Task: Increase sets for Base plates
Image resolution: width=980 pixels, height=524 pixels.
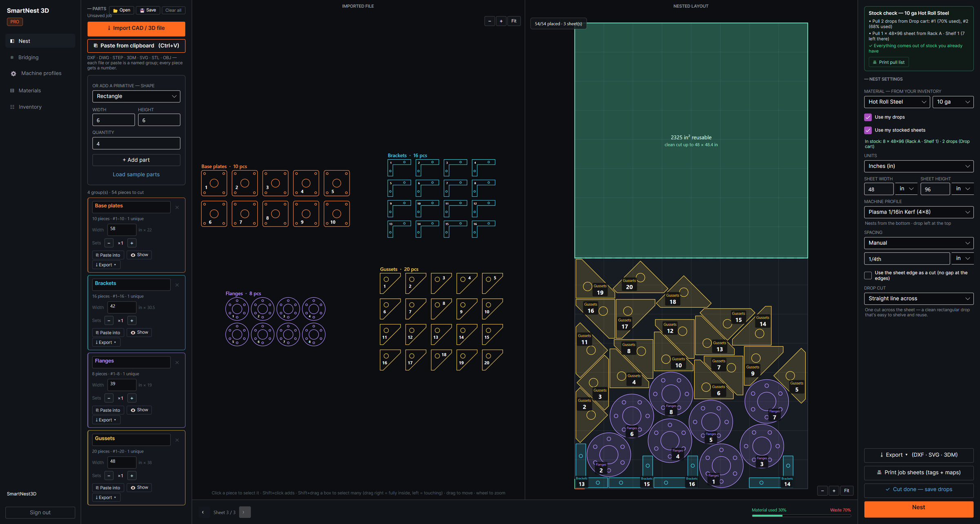Action: coord(131,243)
